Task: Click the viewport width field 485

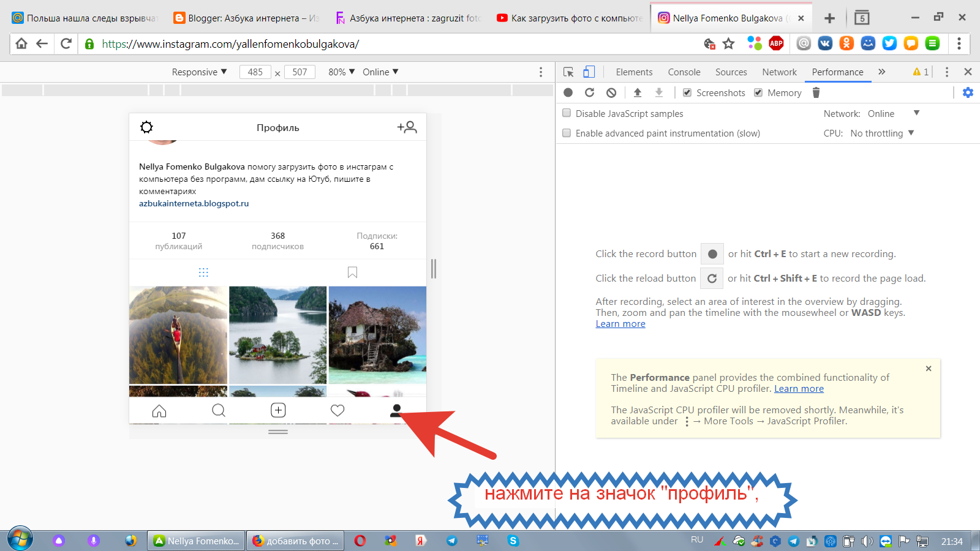Action: tap(255, 72)
